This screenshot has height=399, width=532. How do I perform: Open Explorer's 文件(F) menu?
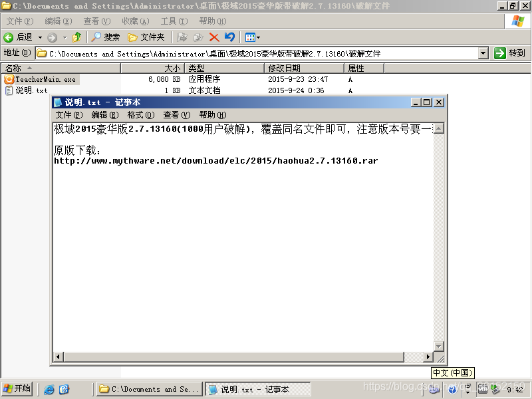coord(20,21)
